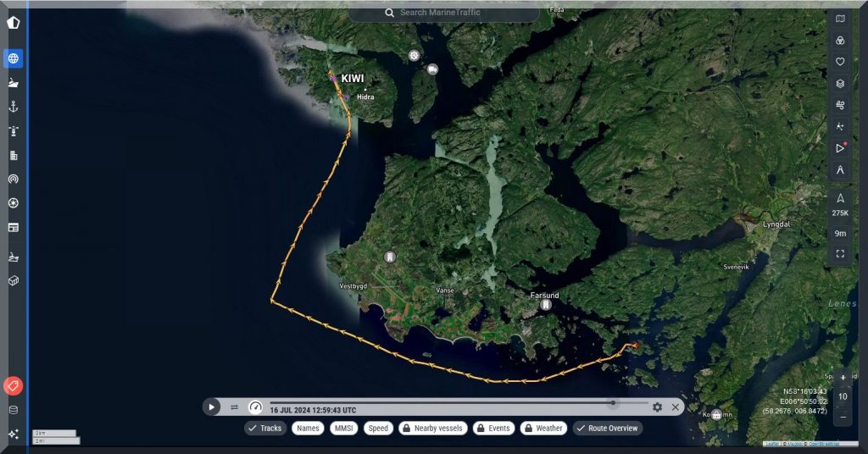Click the Search MarineTraffic field
The image size is (868, 454).
click(443, 13)
